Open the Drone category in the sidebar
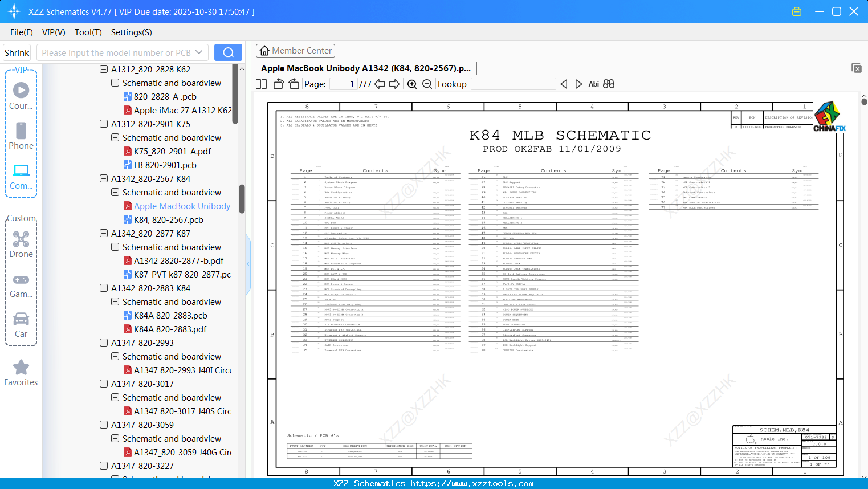The image size is (868, 489). click(21, 244)
